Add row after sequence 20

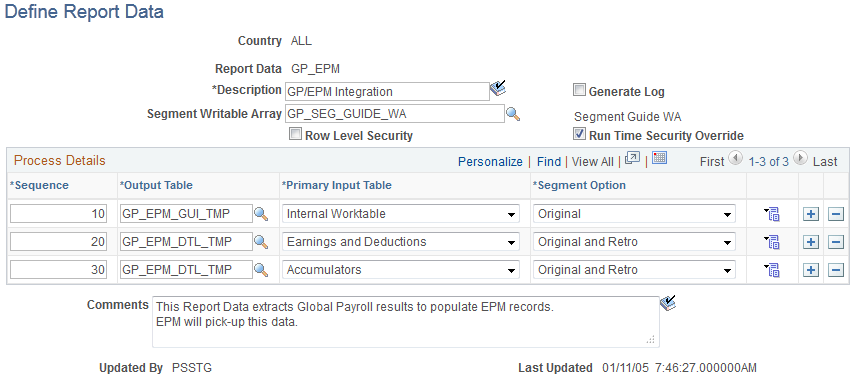coord(812,241)
